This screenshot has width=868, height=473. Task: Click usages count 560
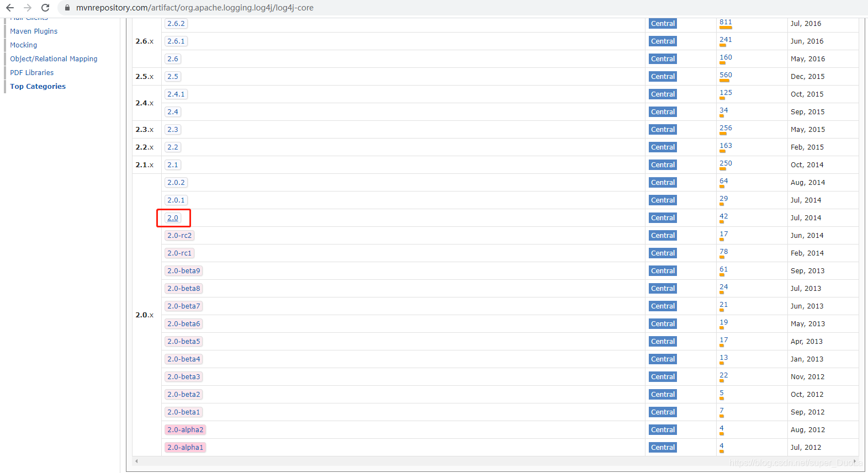coord(726,75)
